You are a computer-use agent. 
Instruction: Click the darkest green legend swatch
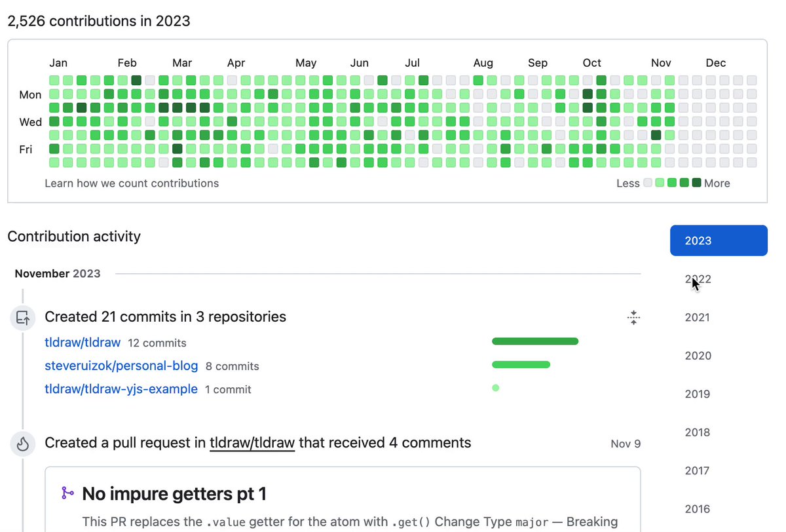click(696, 183)
